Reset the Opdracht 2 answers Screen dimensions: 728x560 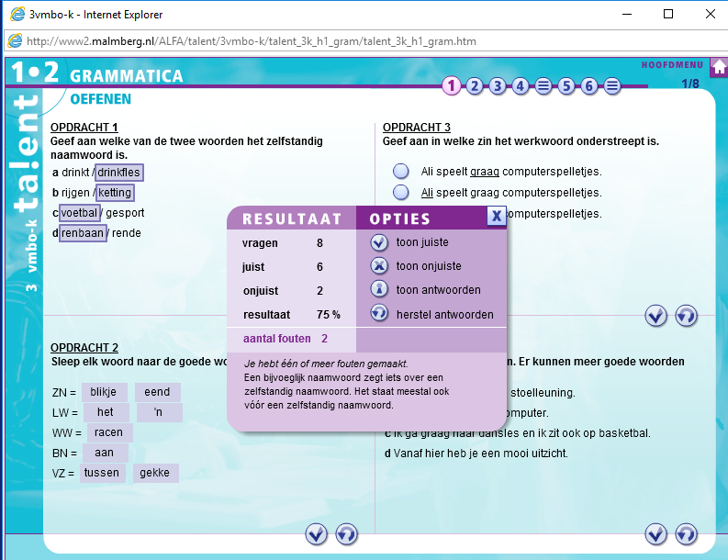[346, 533]
